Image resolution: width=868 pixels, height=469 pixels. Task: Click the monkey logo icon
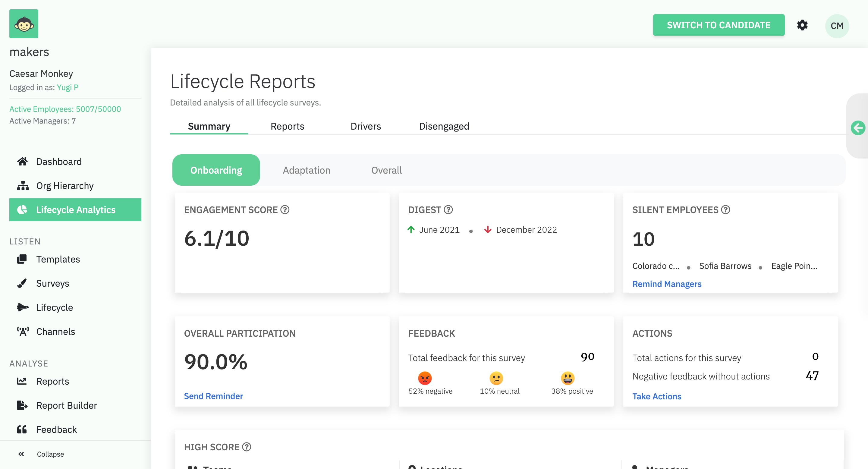click(24, 24)
